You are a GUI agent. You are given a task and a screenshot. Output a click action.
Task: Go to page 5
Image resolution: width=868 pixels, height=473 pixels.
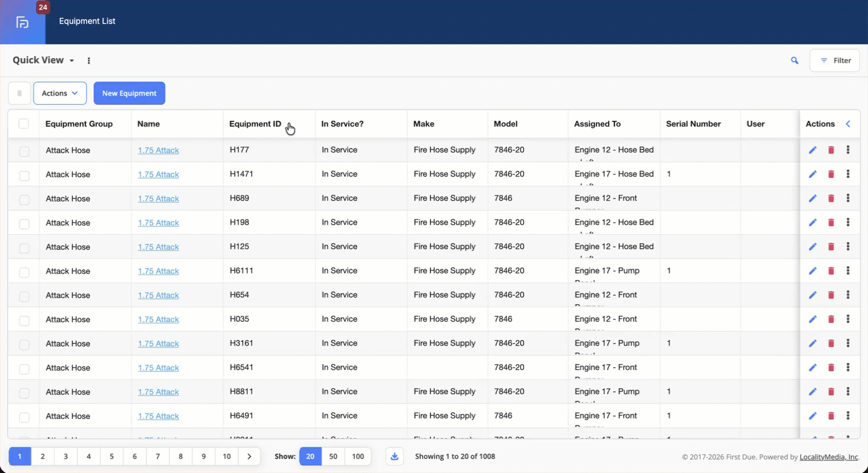point(112,456)
